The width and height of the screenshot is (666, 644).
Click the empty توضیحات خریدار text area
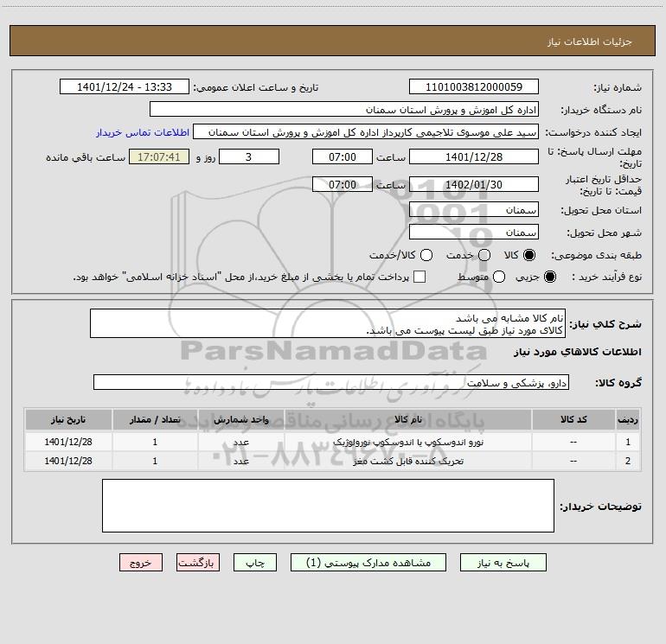(328, 506)
